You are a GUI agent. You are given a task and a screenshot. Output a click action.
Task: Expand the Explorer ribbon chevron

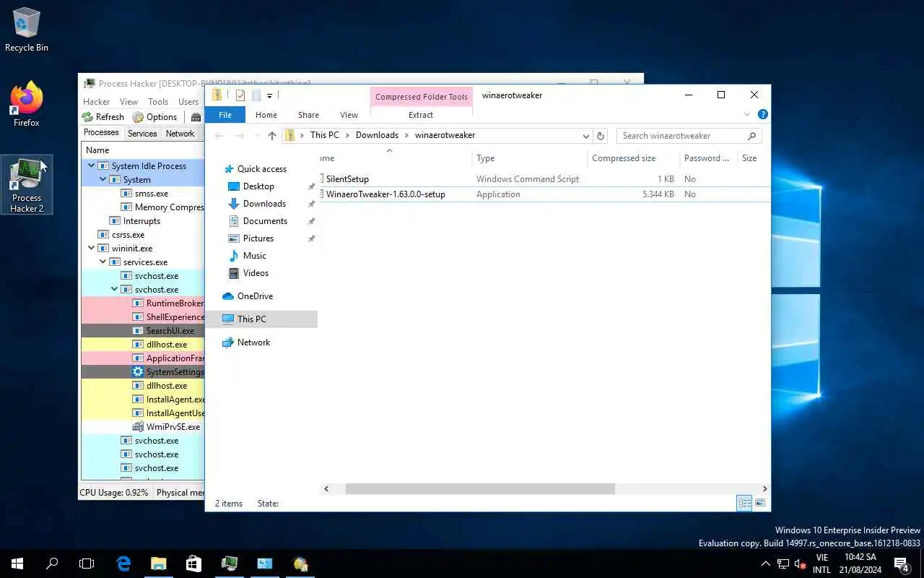(x=747, y=114)
